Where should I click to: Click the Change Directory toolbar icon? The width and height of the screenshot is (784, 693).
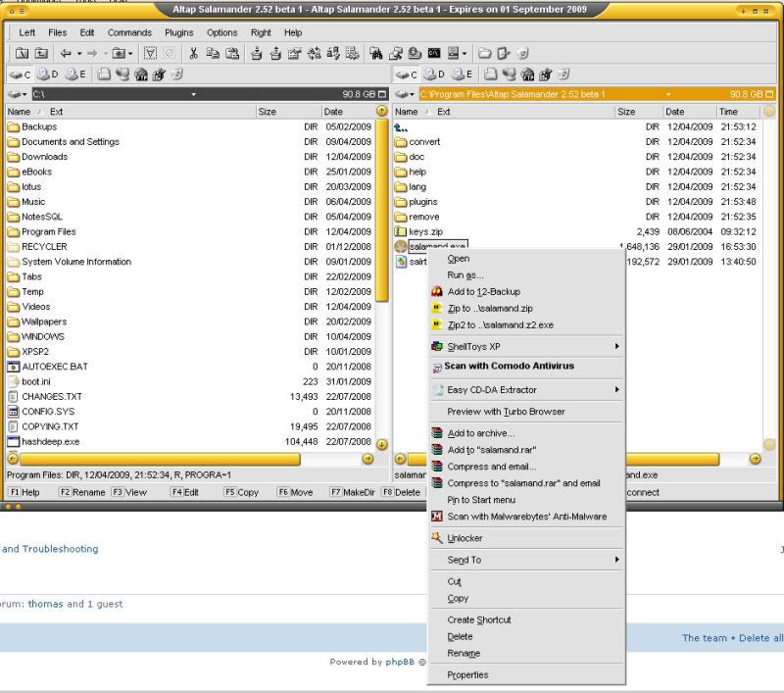pyautogui.click(x=22, y=53)
